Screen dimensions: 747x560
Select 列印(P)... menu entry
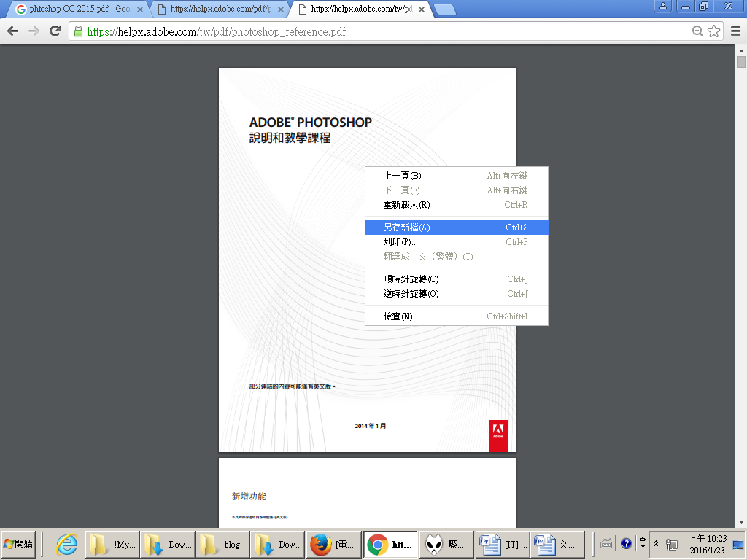pos(457,242)
